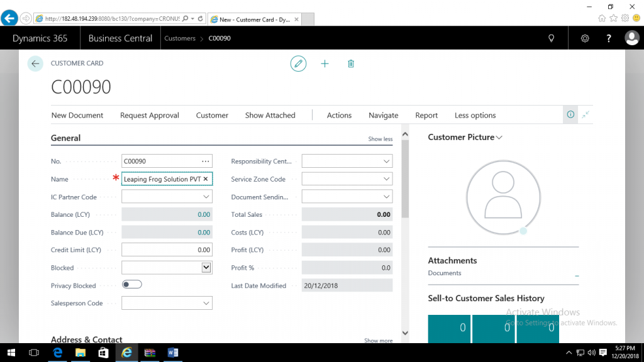644x362 pixels.
Task: Open WinRAR from taskbar
Action: (150, 353)
